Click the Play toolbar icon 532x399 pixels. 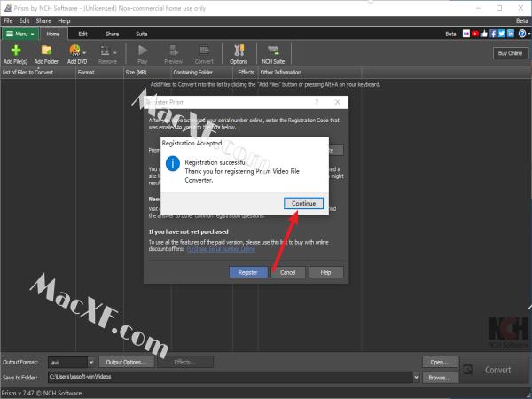click(142, 51)
